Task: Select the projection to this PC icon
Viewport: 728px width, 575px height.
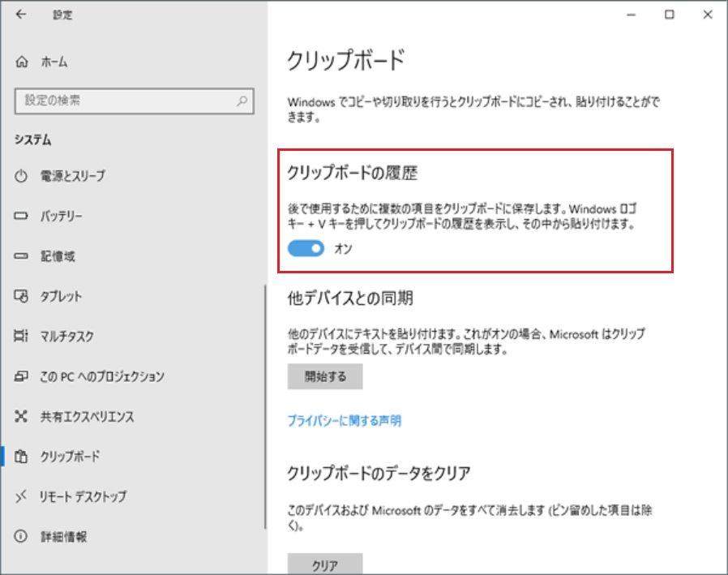Action: (x=21, y=375)
